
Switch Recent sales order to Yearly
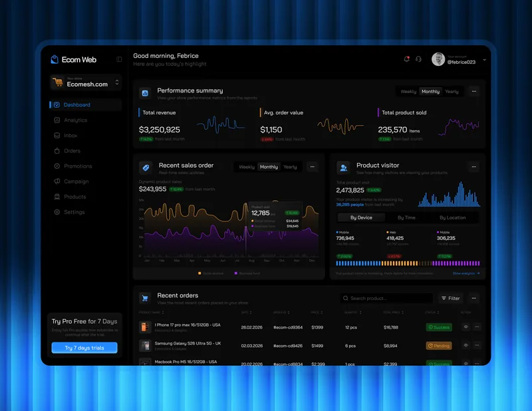pos(290,167)
